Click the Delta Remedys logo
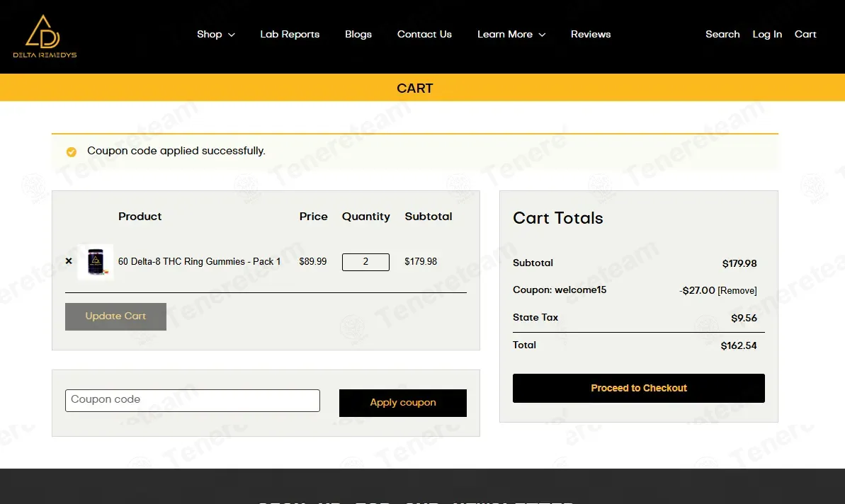This screenshot has height=504, width=845. click(x=45, y=36)
